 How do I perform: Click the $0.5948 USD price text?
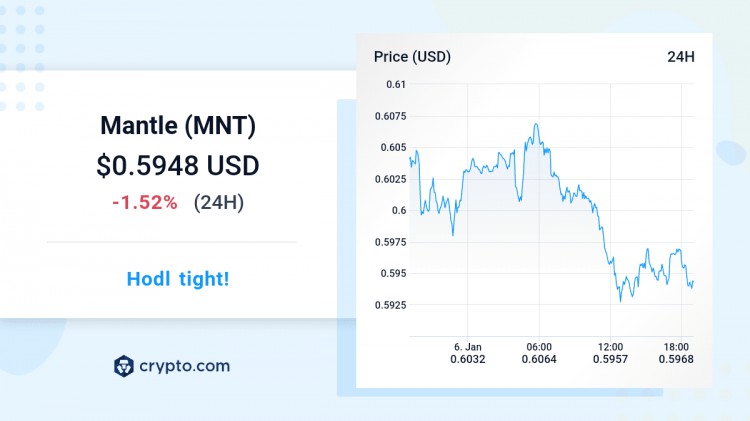[x=178, y=166]
